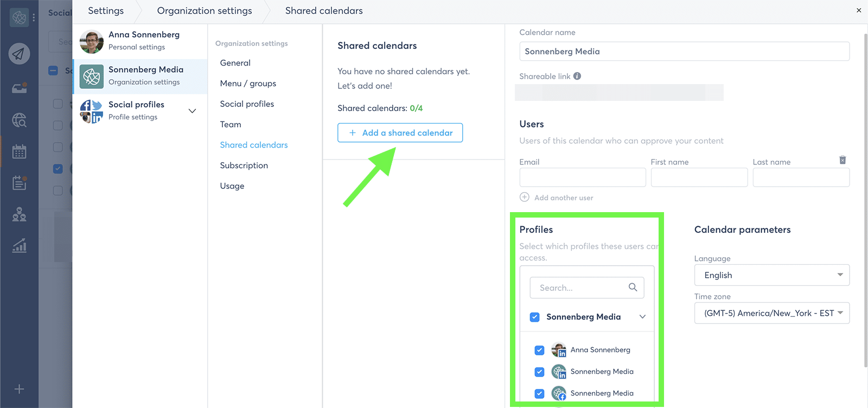Expand Social profiles settings chevron

[192, 111]
